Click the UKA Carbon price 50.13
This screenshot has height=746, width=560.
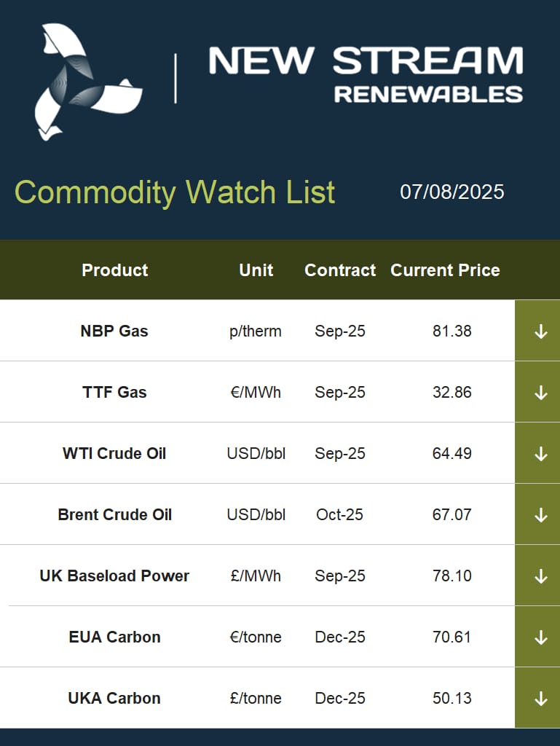[451, 698]
